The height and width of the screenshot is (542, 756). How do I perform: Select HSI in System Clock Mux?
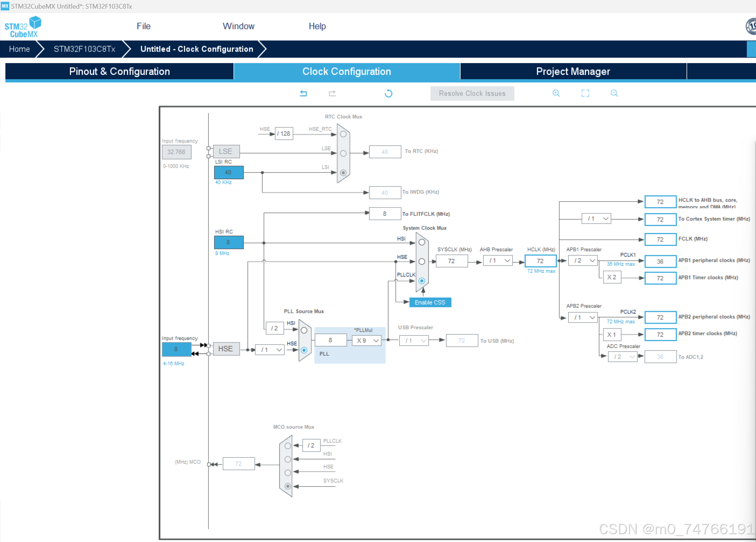pos(422,242)
